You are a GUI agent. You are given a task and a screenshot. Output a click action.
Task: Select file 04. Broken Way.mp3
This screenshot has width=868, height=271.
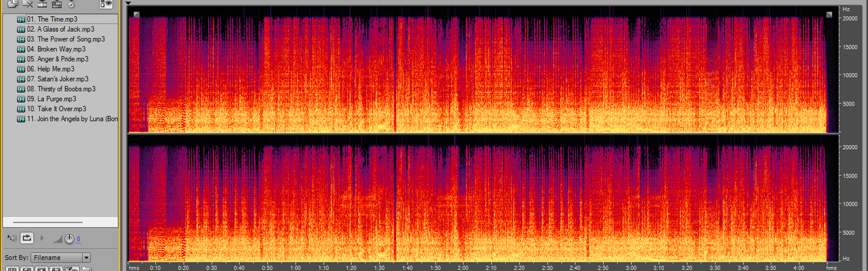56,49
